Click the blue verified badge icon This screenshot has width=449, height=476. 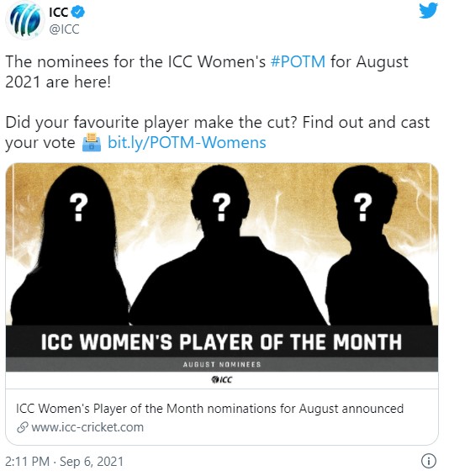tap(78, 12)
